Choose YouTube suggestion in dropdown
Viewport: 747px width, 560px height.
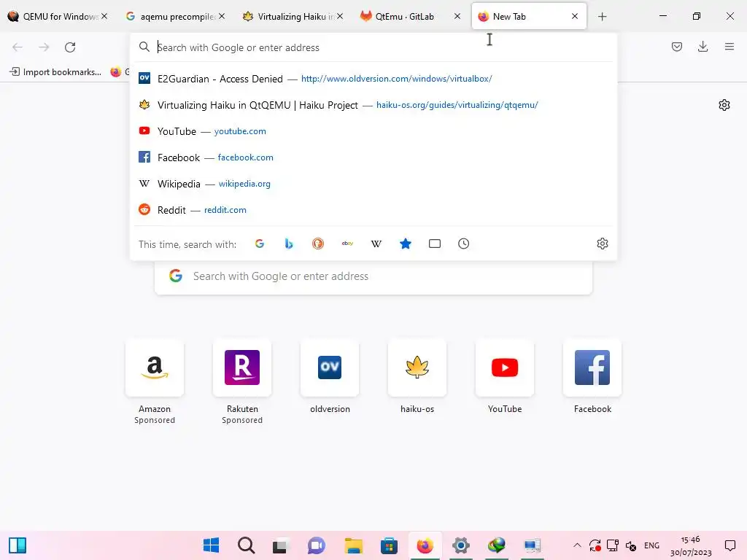coord(373,131)
